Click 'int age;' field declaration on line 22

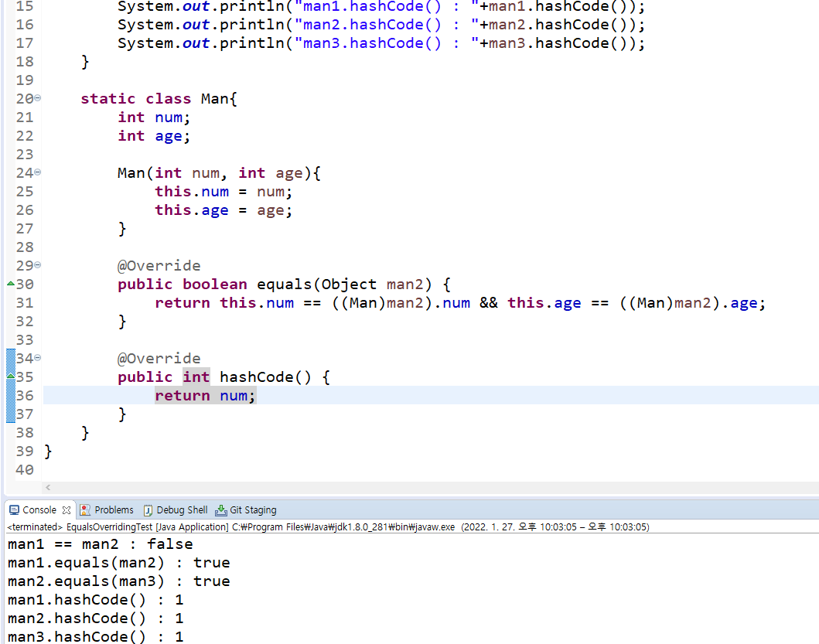tap(154, 136)
